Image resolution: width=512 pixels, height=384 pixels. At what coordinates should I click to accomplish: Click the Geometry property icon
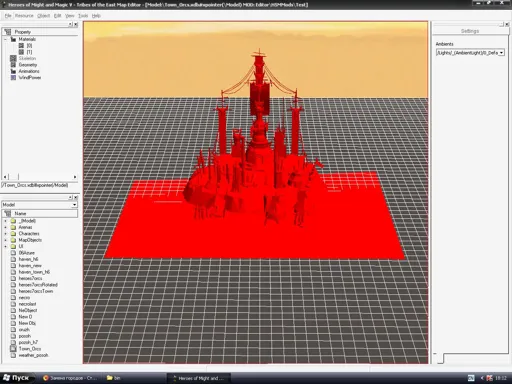[13, 65]
